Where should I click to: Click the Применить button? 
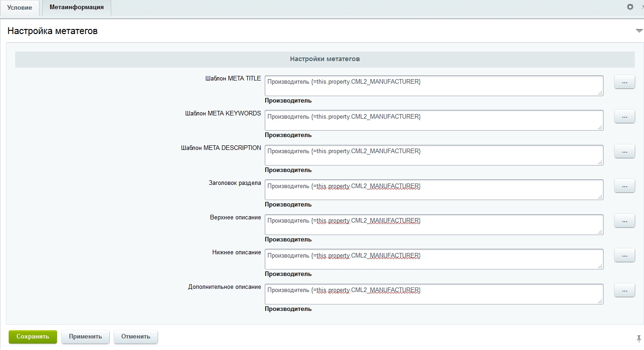coord(85,337)
